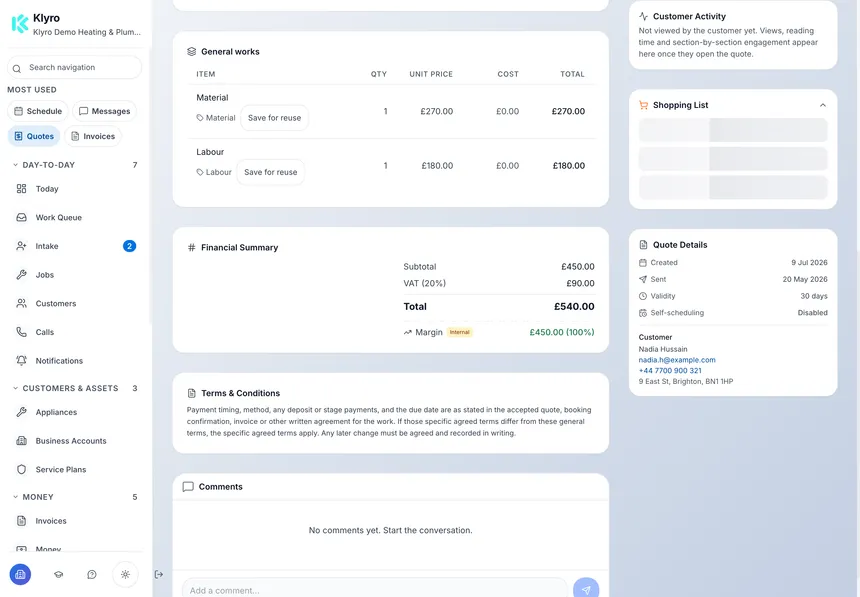Click the graduation cap learning icon
This screenshot has height=597, width=860.
[x=58, y=575]
